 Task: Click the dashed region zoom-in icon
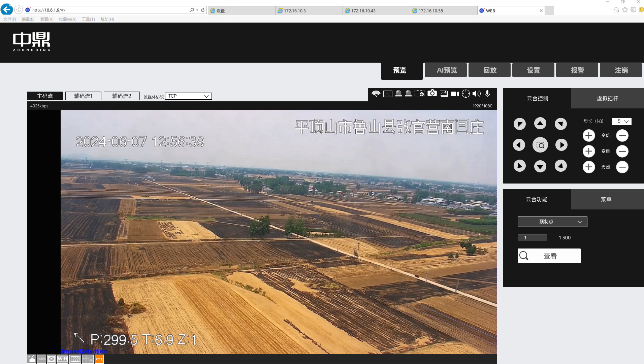419,94
